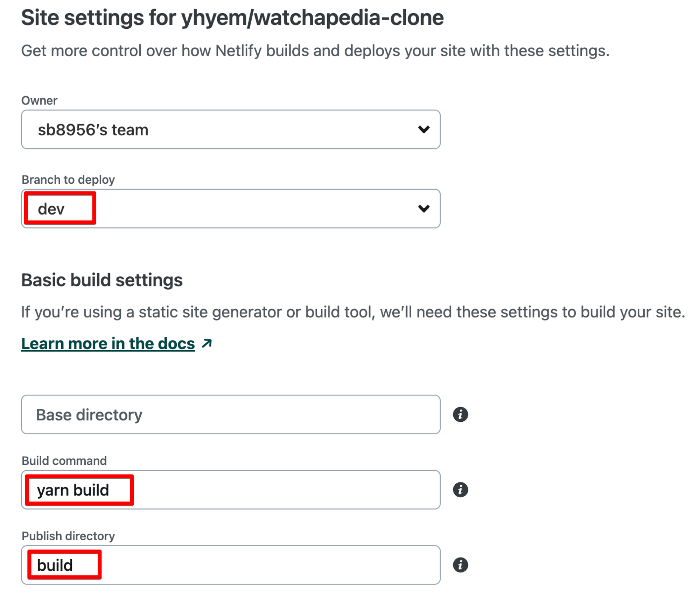Click the "sb8956's team" owner value
Image resolution: width=700 pixels, height=604 pixels.
pyautogui.click(x=93, y=130)
